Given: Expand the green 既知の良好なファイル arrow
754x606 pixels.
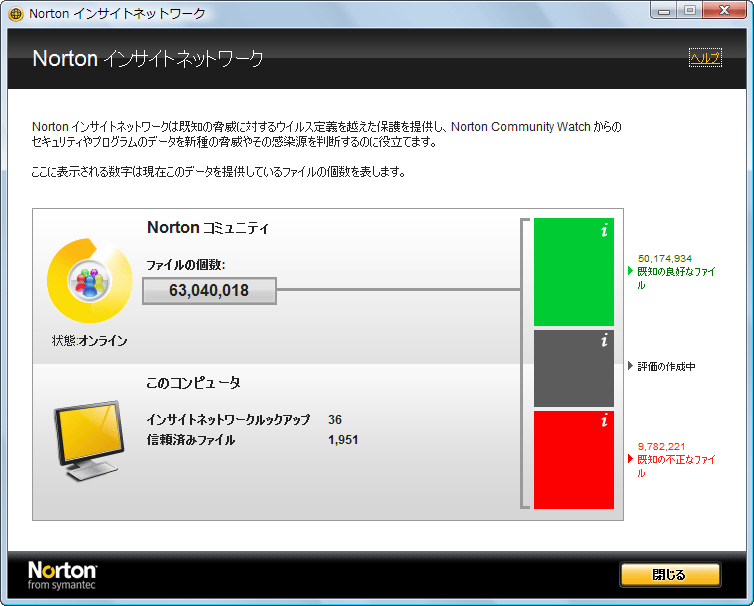Looking at the screenshot, I should point(630,271).
